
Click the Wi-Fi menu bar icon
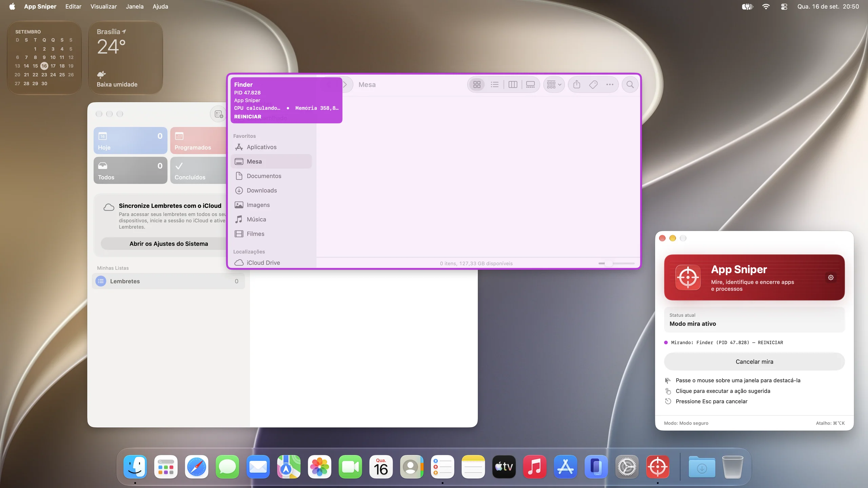point(766,6)
